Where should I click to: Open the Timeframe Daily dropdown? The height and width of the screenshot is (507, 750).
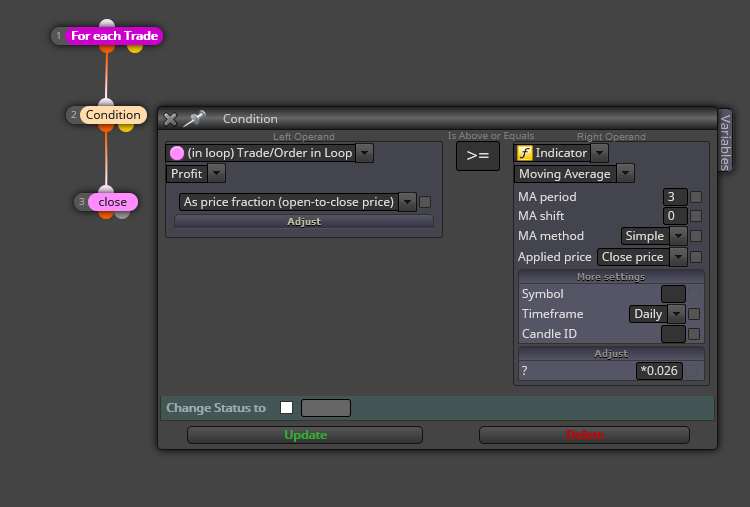point(676,314)
